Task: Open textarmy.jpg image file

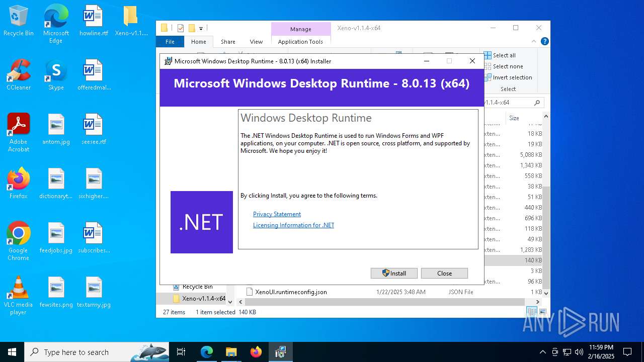Action: pos(94,293)
